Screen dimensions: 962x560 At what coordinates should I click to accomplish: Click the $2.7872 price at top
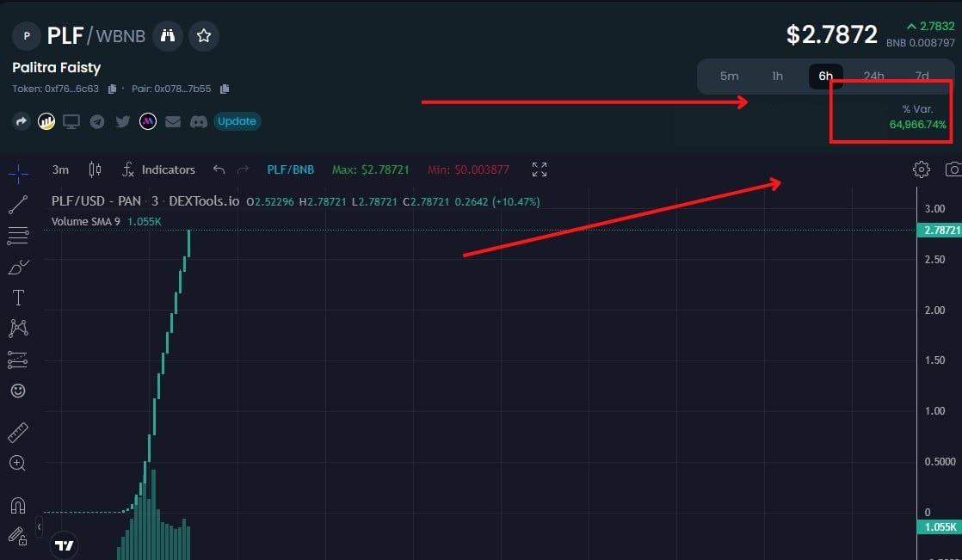832,34
